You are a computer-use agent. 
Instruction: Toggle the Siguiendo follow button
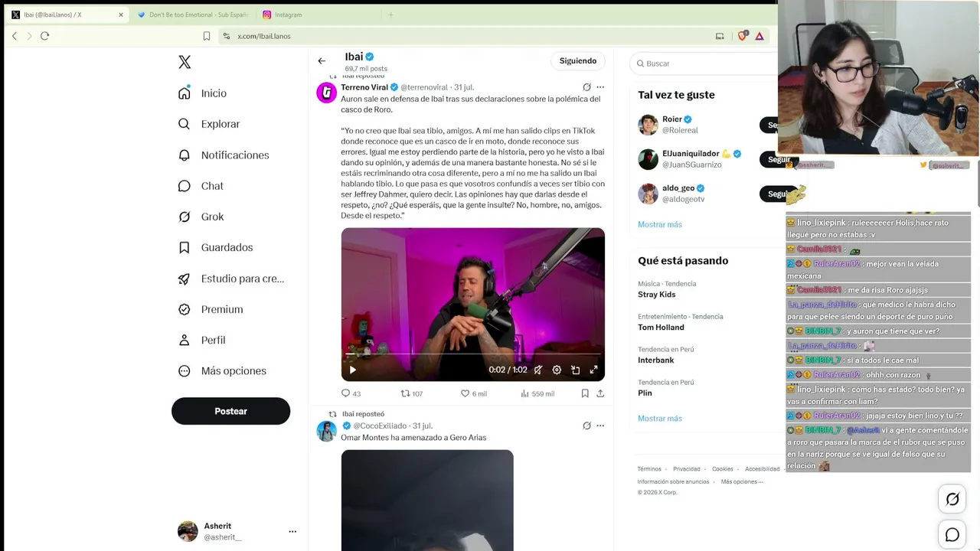coord(578,61)
